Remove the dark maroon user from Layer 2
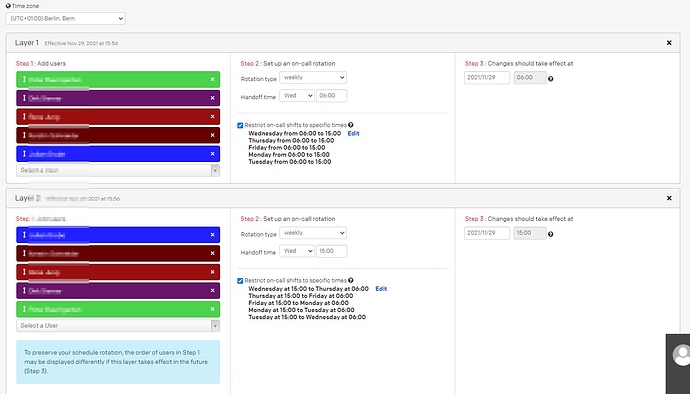The height and width of the screenshot is (394, 690). click(x=213, y=254)
